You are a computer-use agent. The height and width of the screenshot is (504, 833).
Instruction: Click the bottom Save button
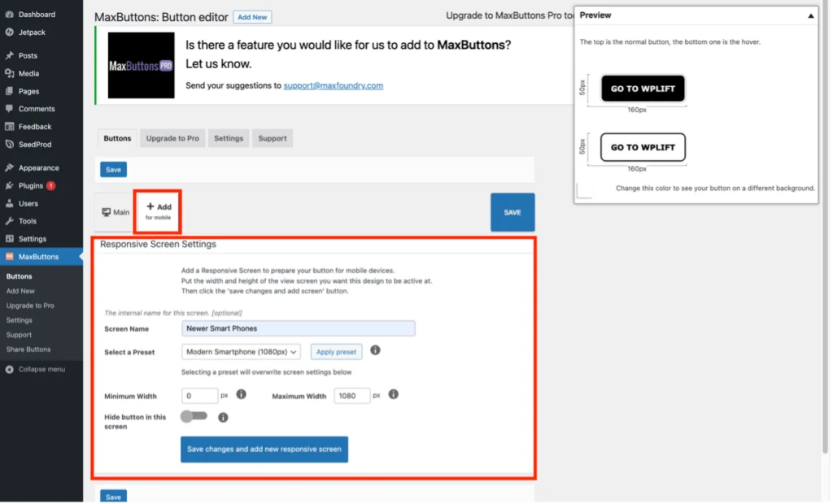click(114, 497)
